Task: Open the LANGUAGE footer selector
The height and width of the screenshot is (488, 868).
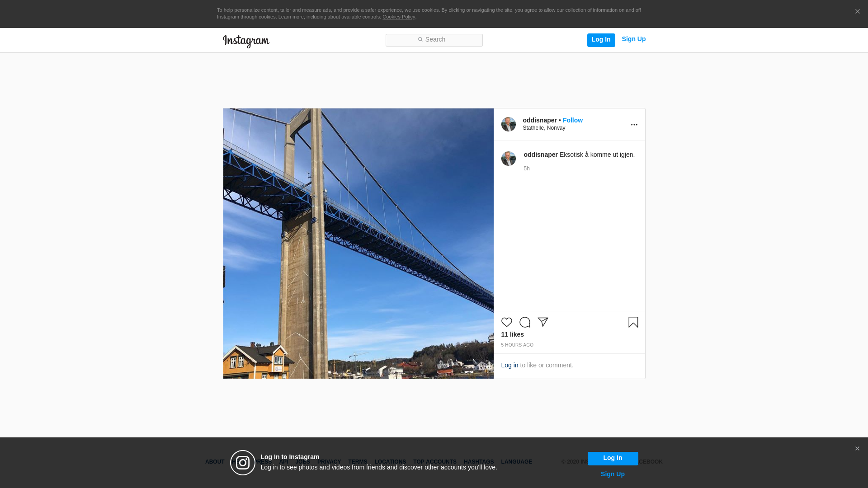Action: [x=516, y=462]
